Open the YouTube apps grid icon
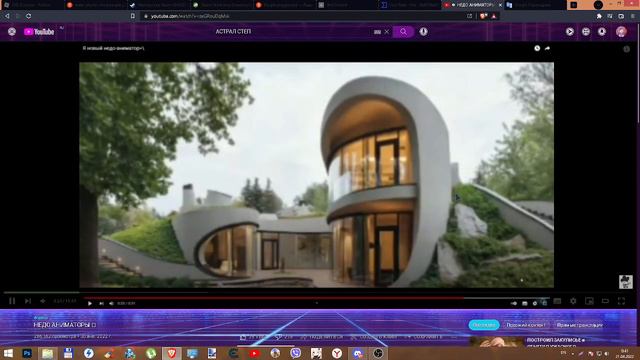The height and width of the screenshot is (360, 640). point(586,31)
